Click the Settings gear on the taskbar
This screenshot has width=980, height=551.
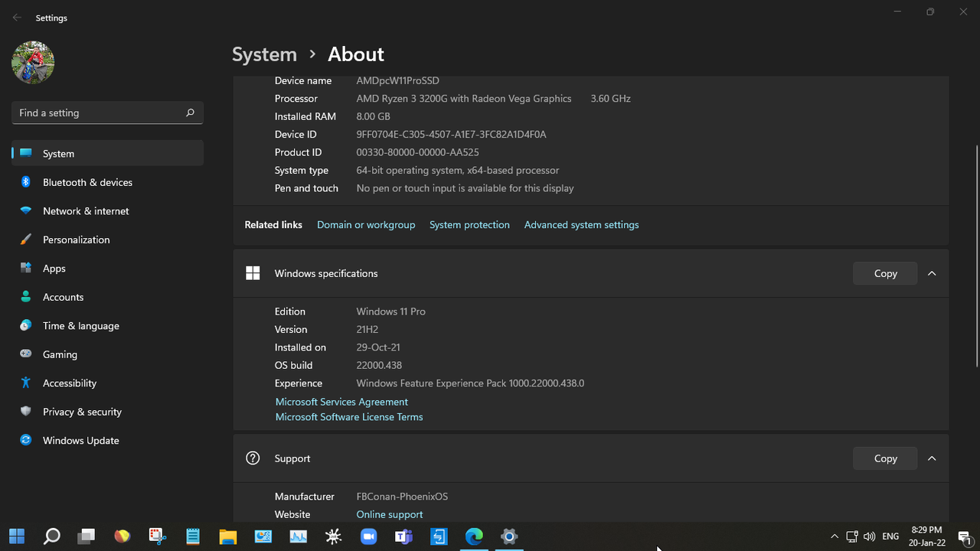click(x=509, y=536)
